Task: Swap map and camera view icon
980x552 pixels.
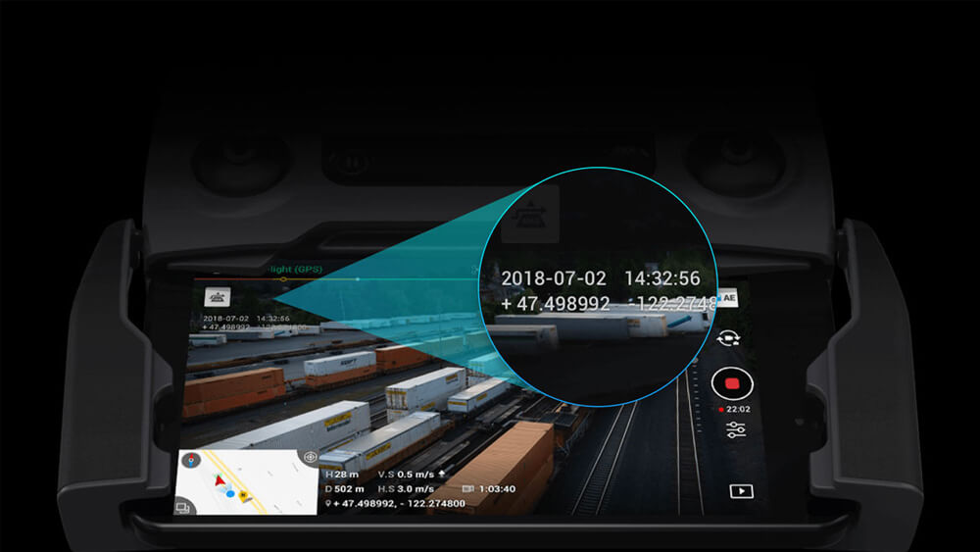Action: pos(182,508)
